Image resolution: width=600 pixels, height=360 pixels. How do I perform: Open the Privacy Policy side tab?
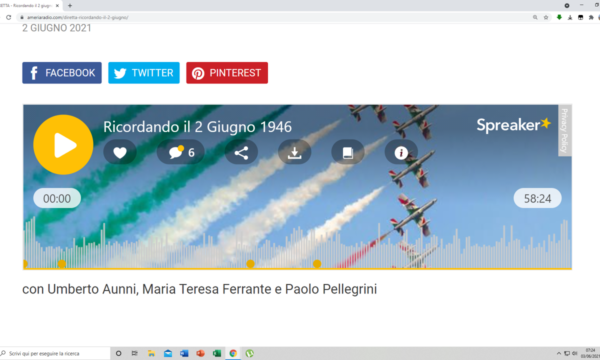click(564, 130)
